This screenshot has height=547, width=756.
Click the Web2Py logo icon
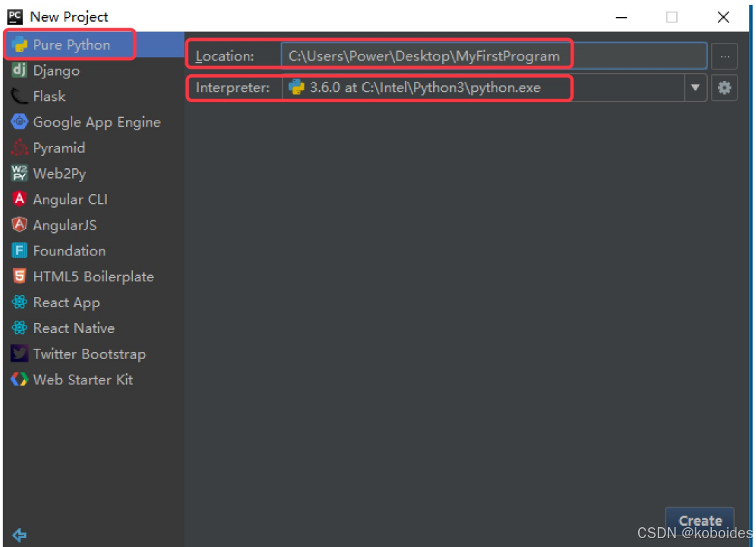click(x=19, y=173)
